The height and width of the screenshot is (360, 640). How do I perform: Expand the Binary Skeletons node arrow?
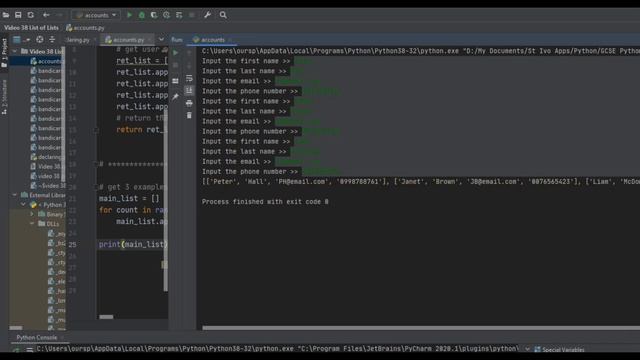click(x=32, y=214)
